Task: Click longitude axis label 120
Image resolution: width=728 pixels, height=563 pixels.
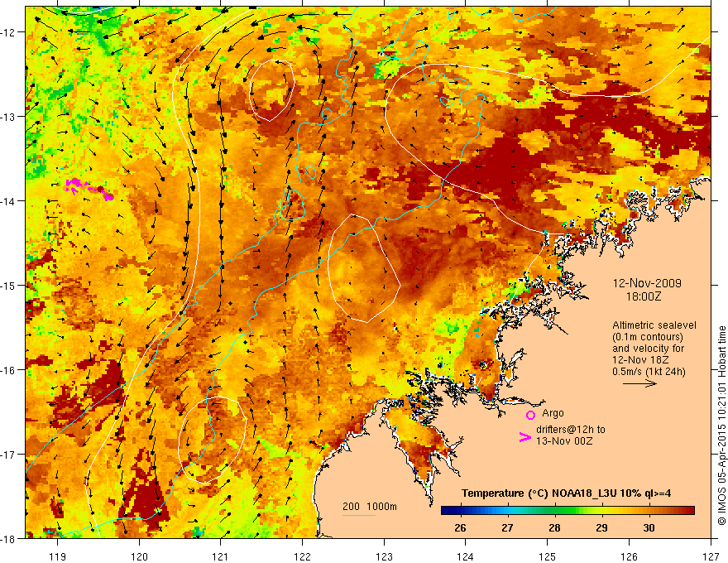Action: click(139, 556)
